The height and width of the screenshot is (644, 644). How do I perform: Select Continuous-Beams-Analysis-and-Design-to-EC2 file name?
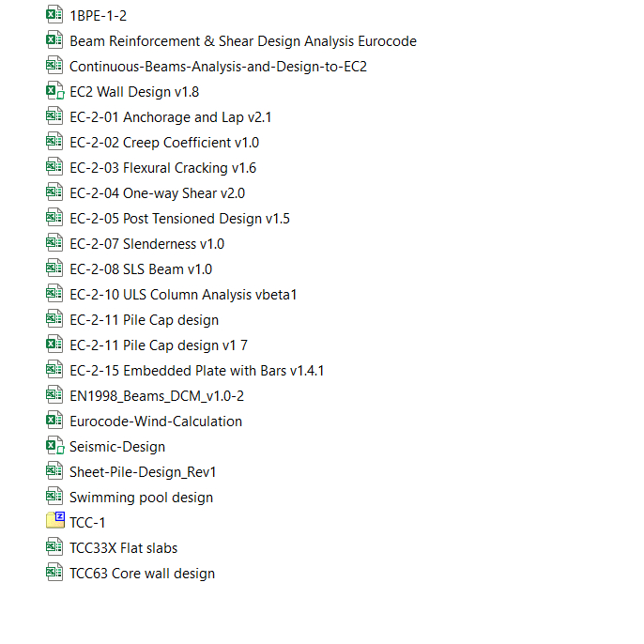(x=218, y=67)
